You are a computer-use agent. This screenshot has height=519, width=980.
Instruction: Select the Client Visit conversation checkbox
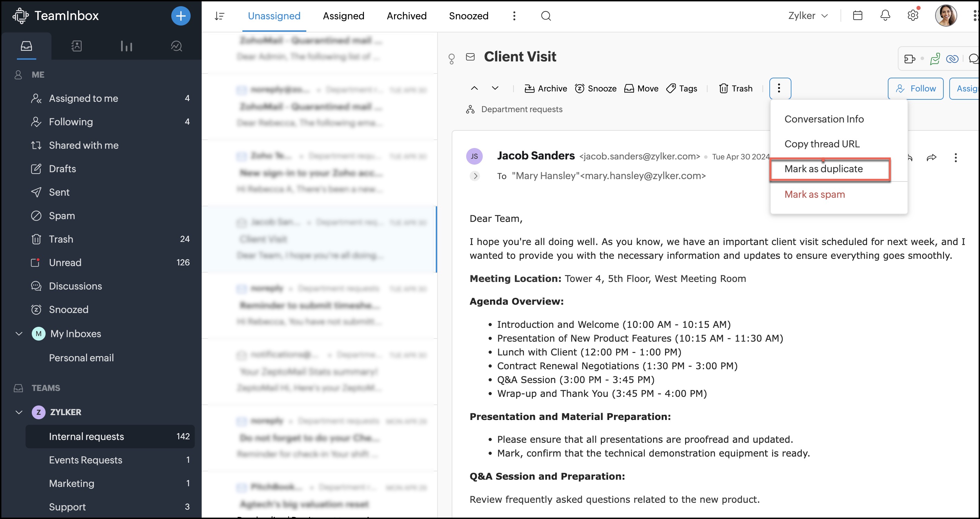point(241,223)
